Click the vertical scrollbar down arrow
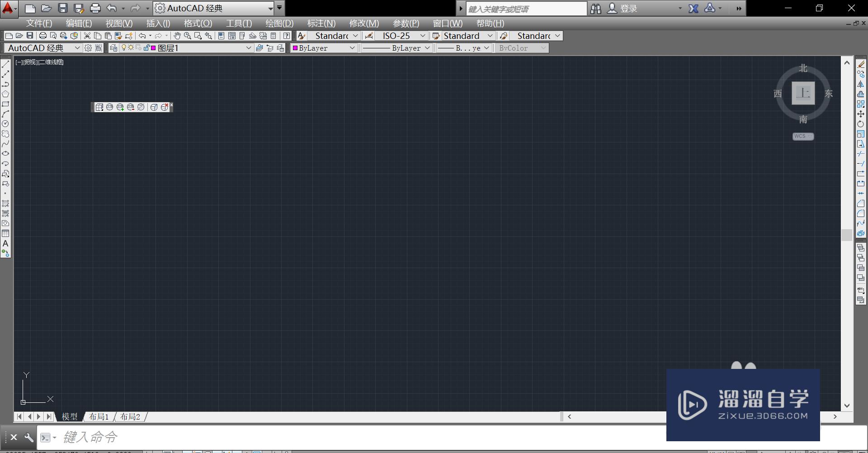The height and width of the screenshot is (453, 868). 847,406
